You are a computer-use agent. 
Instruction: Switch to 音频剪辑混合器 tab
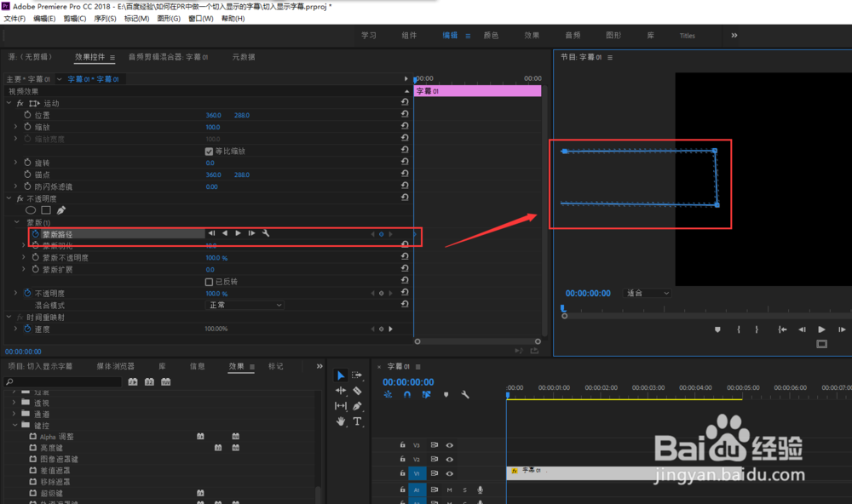click(168, 56)
